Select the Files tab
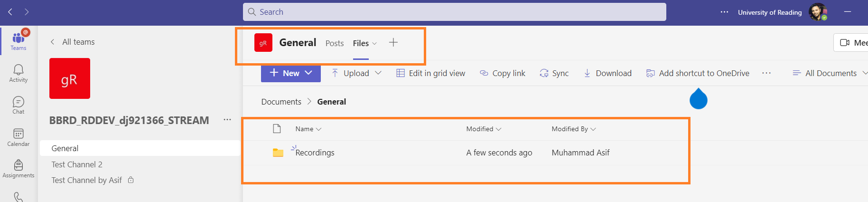 [361, 43]
